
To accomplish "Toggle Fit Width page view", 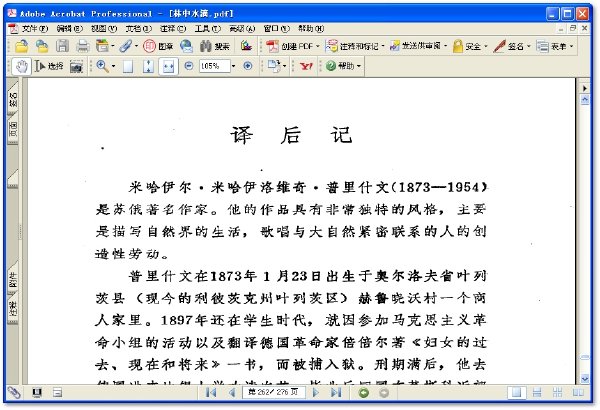I will (168, 66).
